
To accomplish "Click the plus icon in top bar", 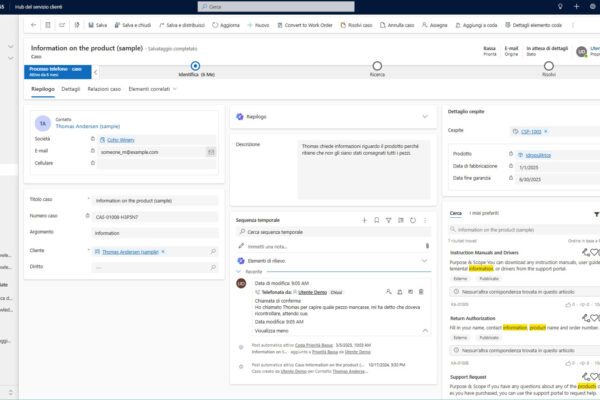I will click(576, 7).
